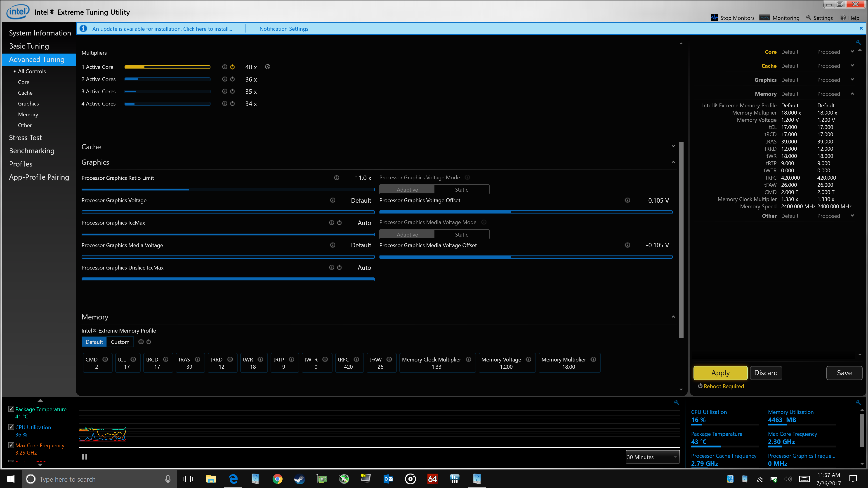Screen dimensions: 868x488
Task: Click Stop Monitors in top bar
Action: coord(733,18)
